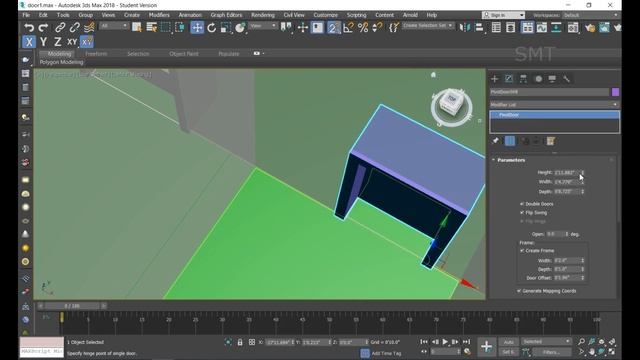Restrict transform to the X axis

[x=29, y=42]
